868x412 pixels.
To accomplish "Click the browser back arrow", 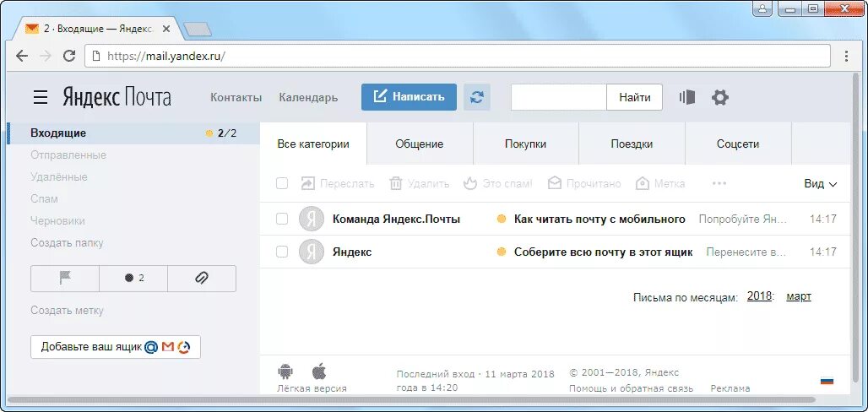I will tap(22, 56).
